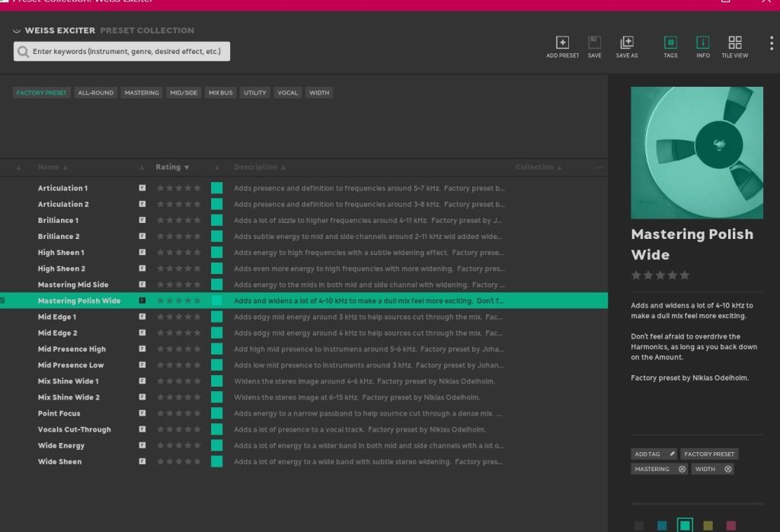Open the three-dot options menu at top right
Viewport: 780px width, 532px height.
point(771,43)
